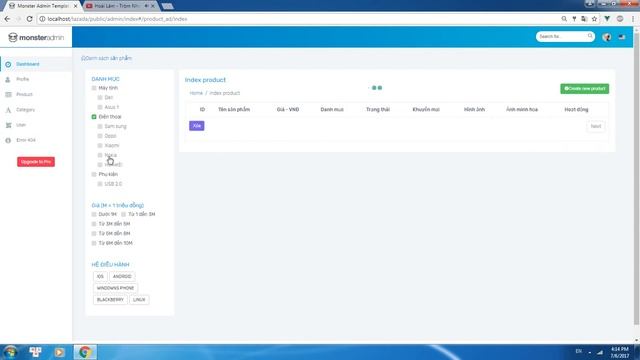The height and width of the screenshot is (360, 640).
Task: Click the Tên sản phẩm column header
Action: (234, 109)
